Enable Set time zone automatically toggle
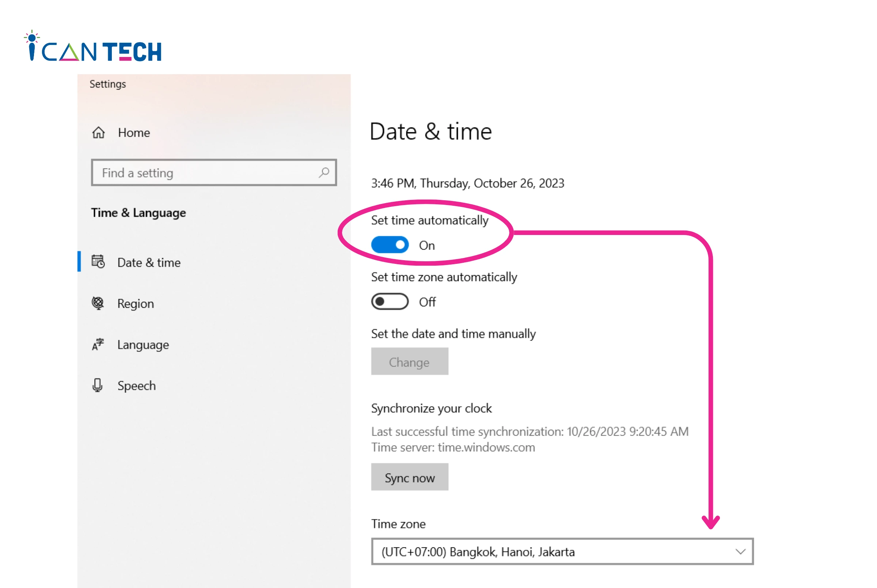The width and height of the screenshot is (877, 588). click(389, 302)
